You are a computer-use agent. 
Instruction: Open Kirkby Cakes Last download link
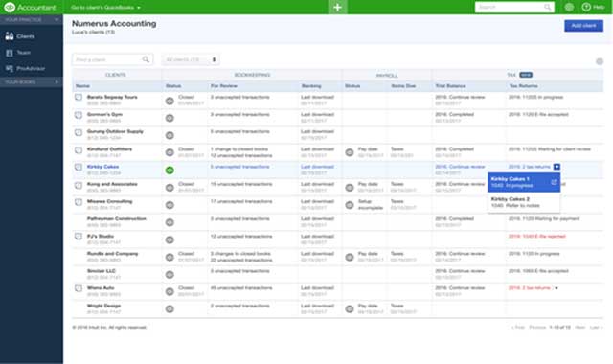(317, 167)
